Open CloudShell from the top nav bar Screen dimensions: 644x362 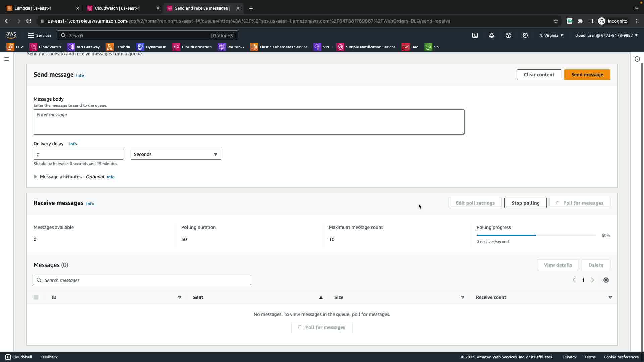tap(475, 35)
